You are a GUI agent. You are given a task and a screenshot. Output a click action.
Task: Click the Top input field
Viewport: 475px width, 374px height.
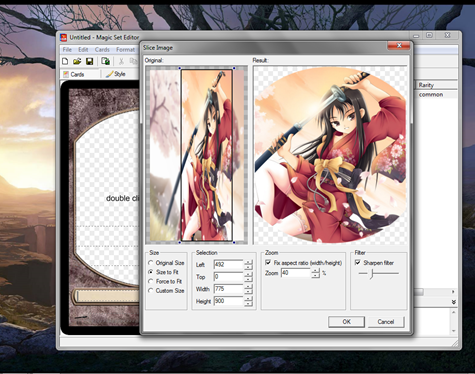pyautogui.click(x=228, y=277)
